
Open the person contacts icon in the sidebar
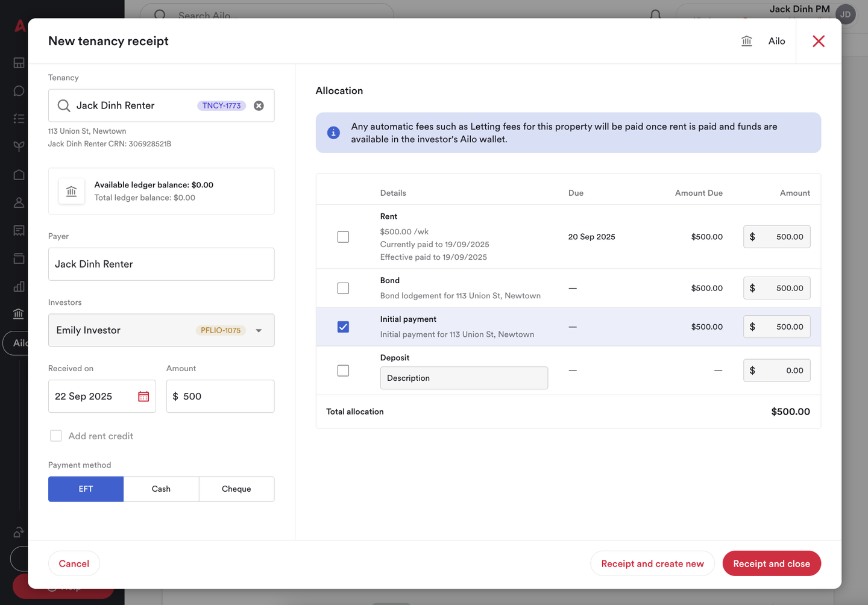19,202
